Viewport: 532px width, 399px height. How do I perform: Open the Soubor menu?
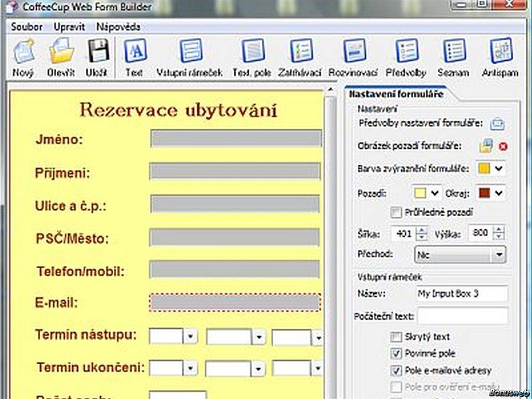26,27
